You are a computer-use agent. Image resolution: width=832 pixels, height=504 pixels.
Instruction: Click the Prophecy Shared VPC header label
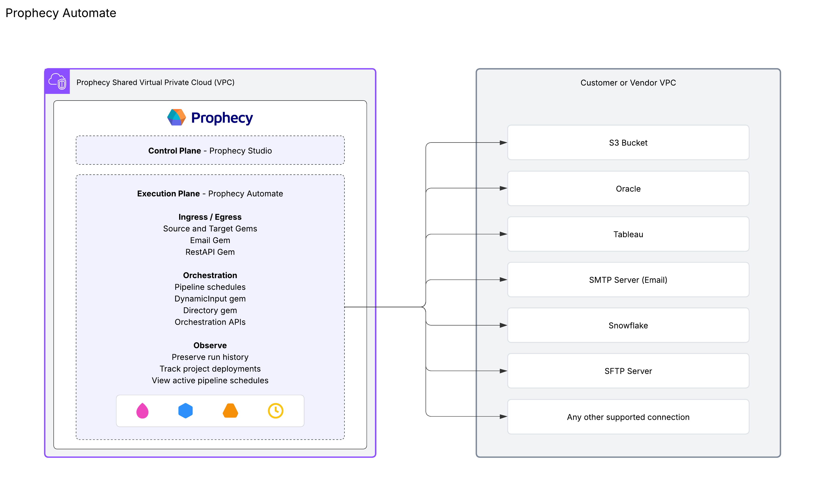click(x=155, y=82)
